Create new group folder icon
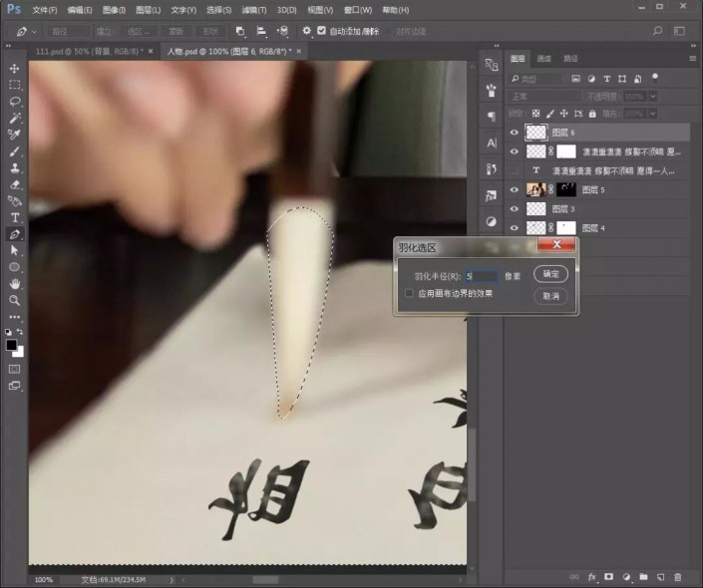The height and width of the screenshot is (588, 703). (x=643, y=577)
